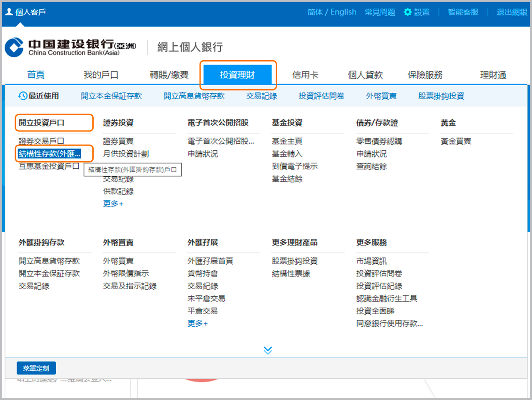
Task: Open 零售債券認購
Action: coord(379,142)
